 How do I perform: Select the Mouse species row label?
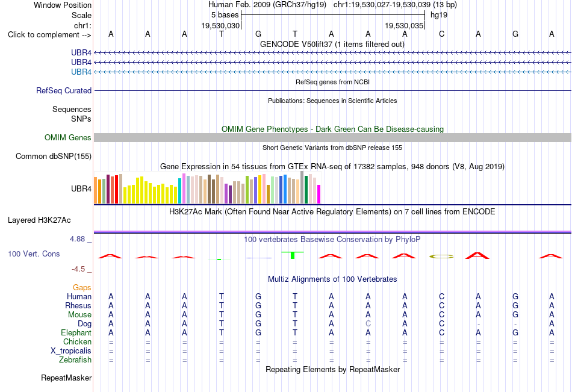[x=79, y=314]
